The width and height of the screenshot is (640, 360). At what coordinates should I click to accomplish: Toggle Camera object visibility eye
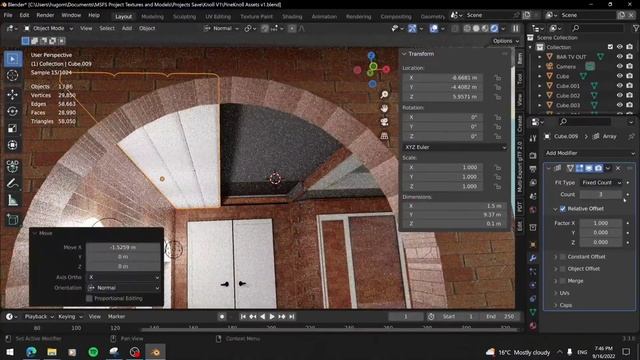click(x=620, y=66)
